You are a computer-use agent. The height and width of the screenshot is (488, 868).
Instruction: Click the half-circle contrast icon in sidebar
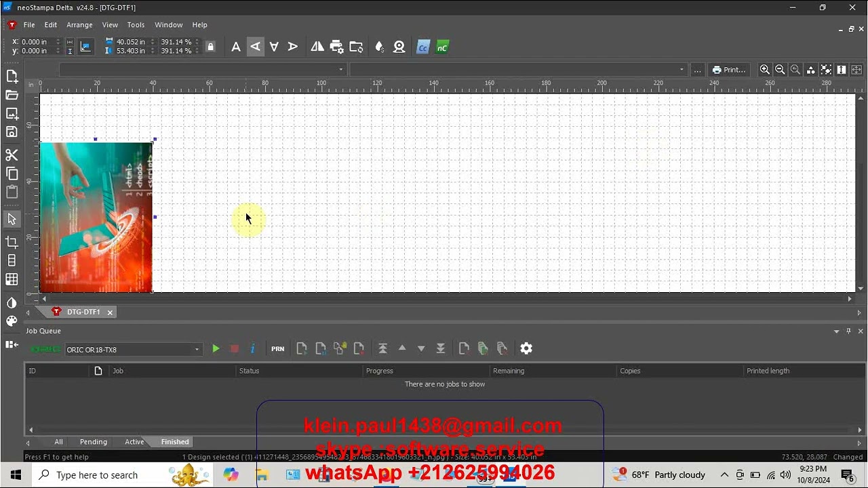click(12, 303)
